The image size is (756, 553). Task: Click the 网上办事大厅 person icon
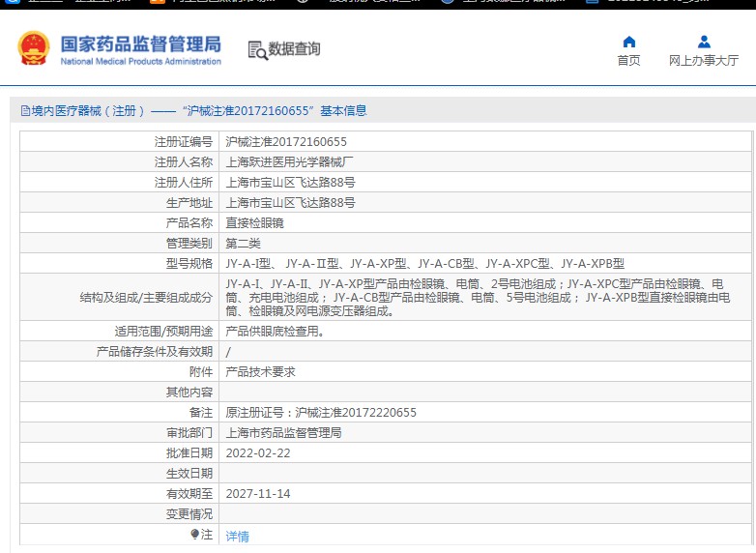click(x=704, y=42)
